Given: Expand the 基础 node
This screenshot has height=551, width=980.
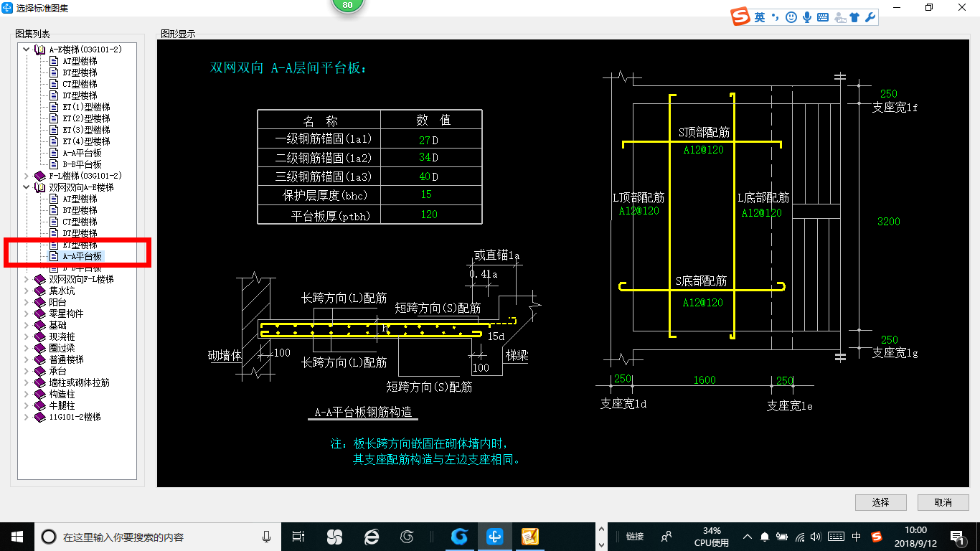Looking at the screenshot, I should pyautogui.click(x=27, y=325).
